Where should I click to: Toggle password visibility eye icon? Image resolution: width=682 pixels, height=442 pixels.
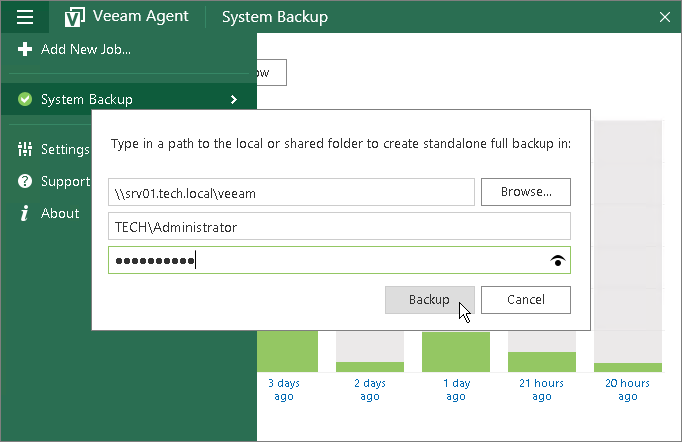click(x=558, y=260)
